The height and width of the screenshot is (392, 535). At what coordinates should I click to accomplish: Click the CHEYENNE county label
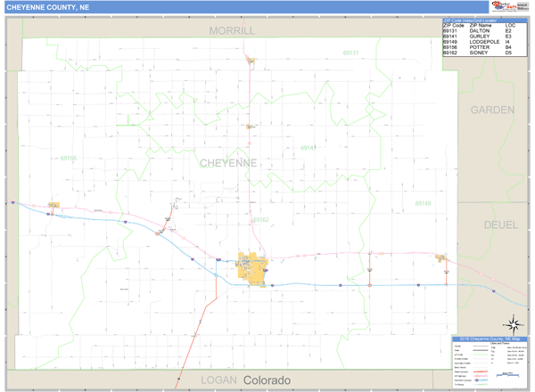[228, 163]
